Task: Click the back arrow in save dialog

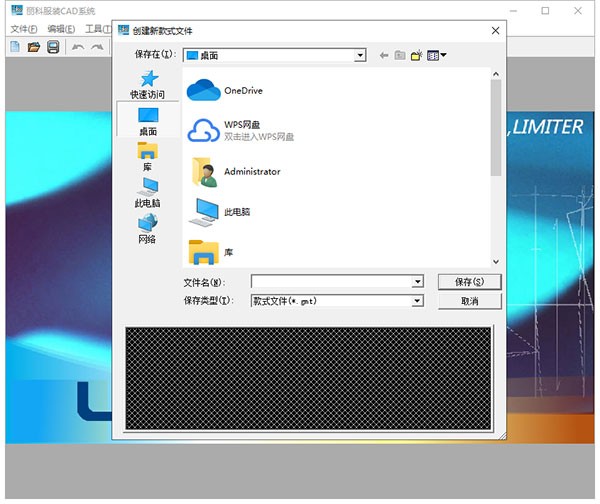Action: (383, 55)
